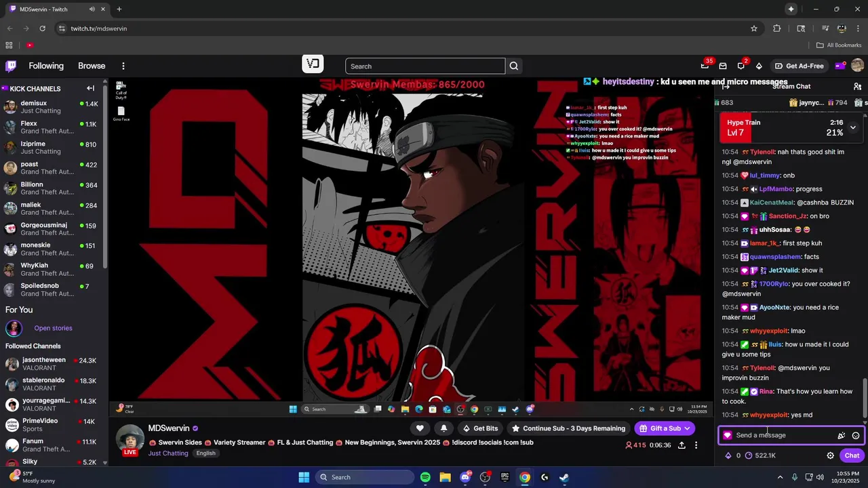This screenshot has width=868, height=488.
Task: Open the All Bookmarks folder
Action: click(x=839, y=45)
